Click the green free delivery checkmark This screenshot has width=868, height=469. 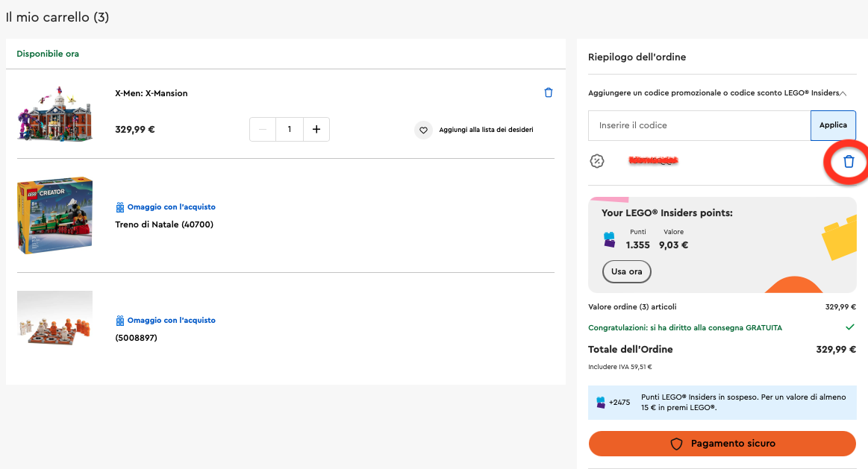(x=850, y=327)
